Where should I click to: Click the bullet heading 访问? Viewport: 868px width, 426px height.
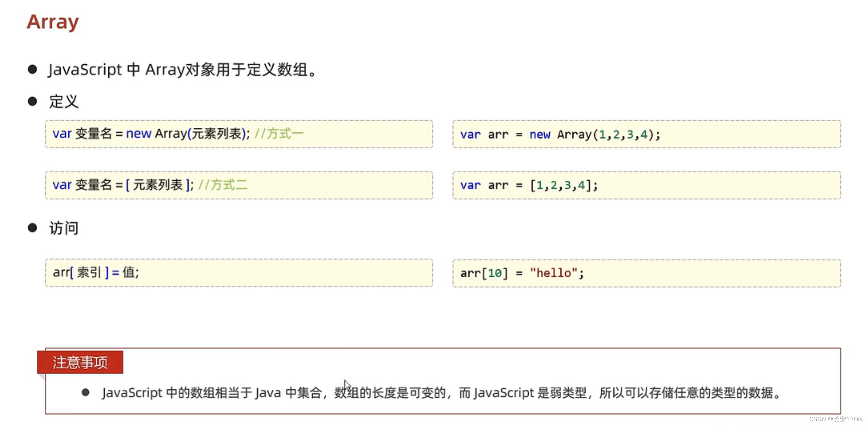(64, 228)
